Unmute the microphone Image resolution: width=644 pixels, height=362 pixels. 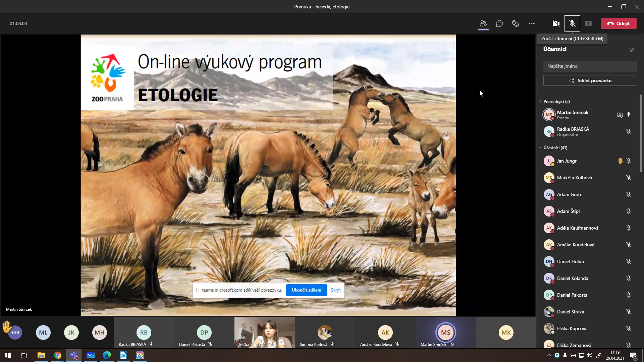point(572,23)
